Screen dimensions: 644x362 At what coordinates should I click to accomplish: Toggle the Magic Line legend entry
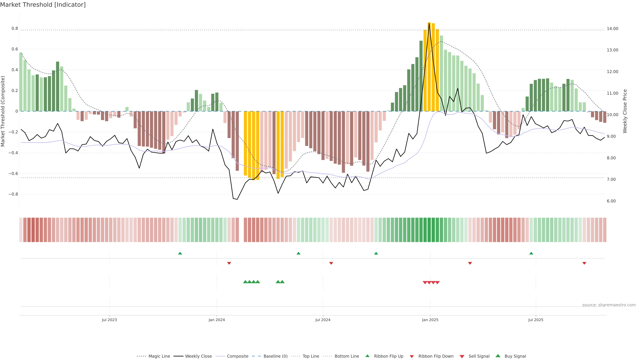[x=159, y=356]
